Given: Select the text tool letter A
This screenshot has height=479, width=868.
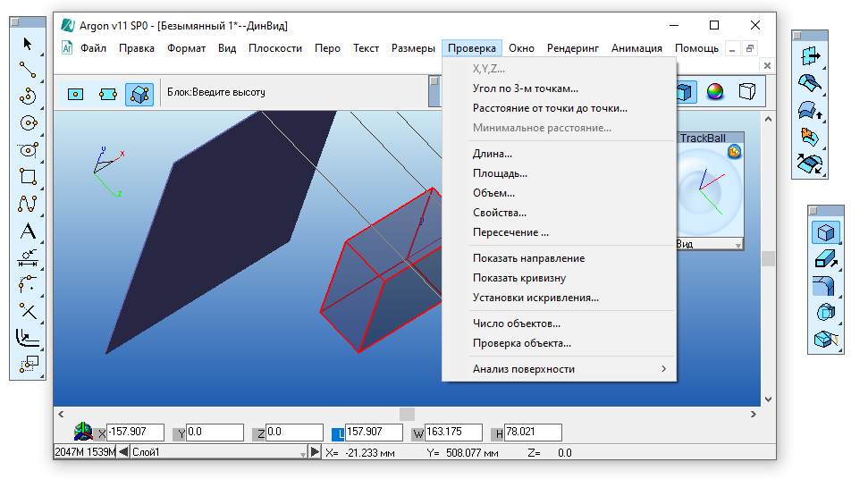Looking at the screenshot, I should [27, 231].
